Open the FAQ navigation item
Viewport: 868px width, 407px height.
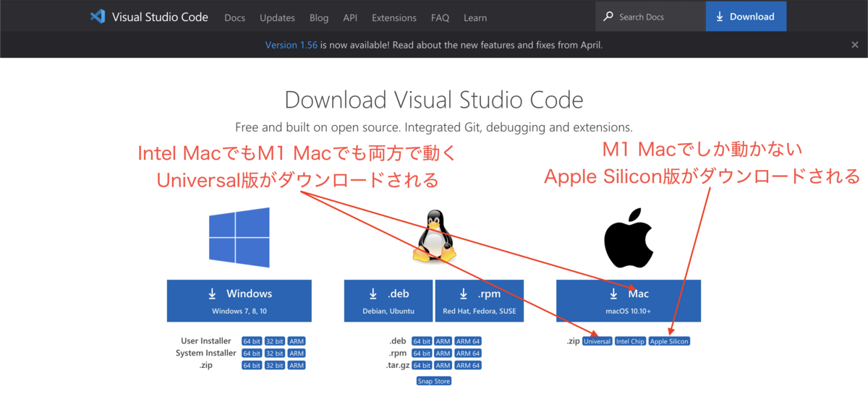pyautogui.click(x=440, y=17)
